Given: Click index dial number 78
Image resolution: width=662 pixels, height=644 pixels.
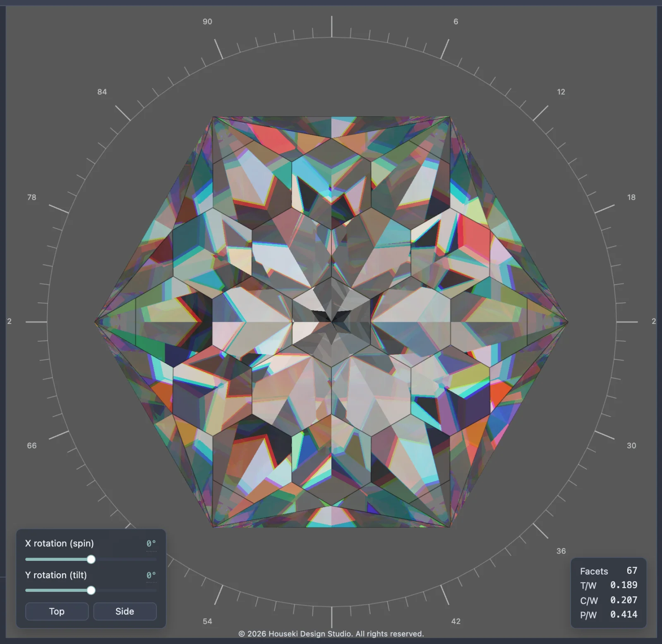Looking at the screenshot, I should tap(32, 197).
